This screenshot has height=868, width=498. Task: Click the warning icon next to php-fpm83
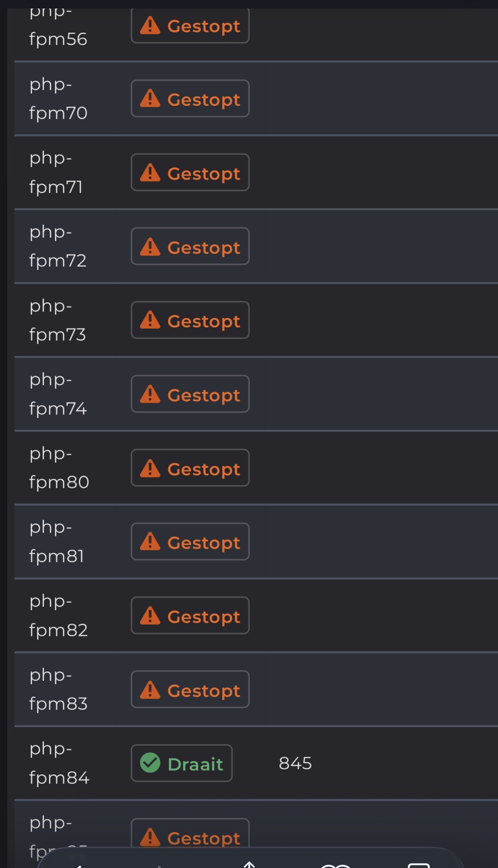(x=150, y=690)
